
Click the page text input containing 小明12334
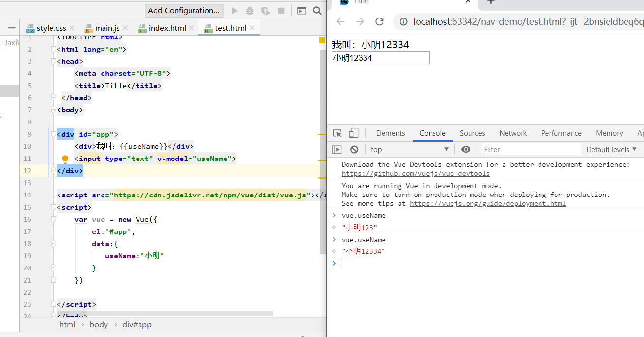point(381,58)
